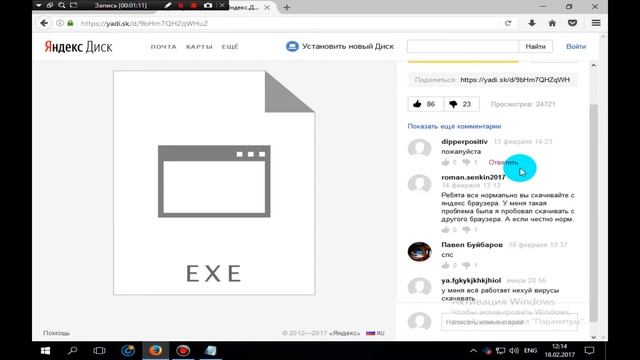Go to the browser home page

pos(552,23)
